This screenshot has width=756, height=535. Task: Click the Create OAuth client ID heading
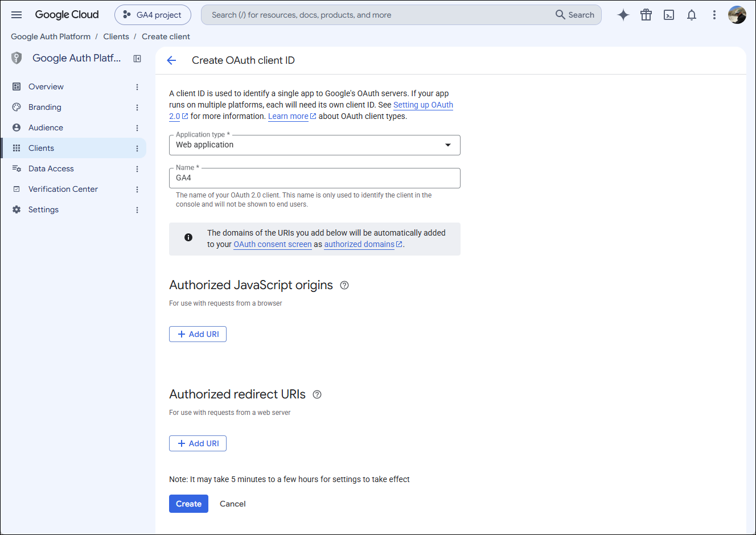243,60
